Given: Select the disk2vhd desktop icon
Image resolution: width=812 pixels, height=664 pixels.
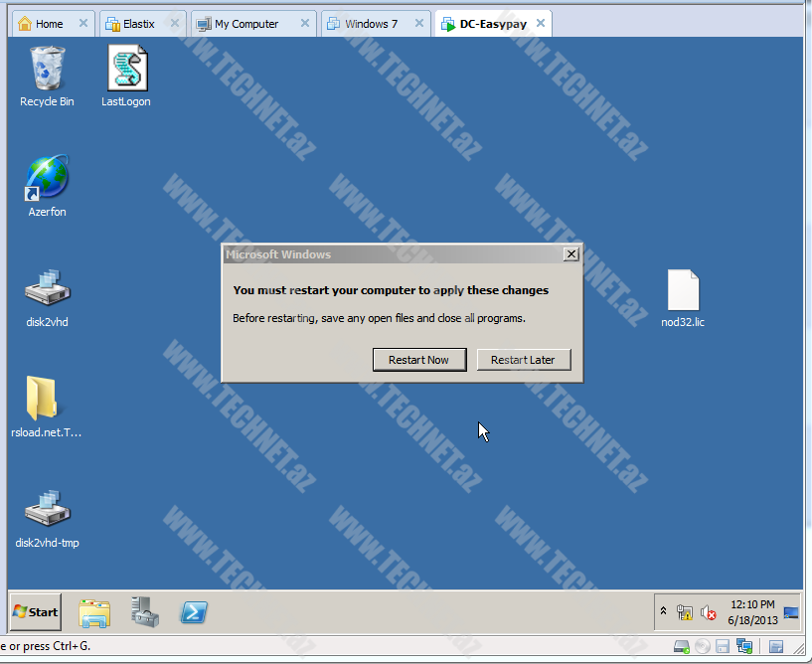Looking at the screenshot, I should coord(47,290).
